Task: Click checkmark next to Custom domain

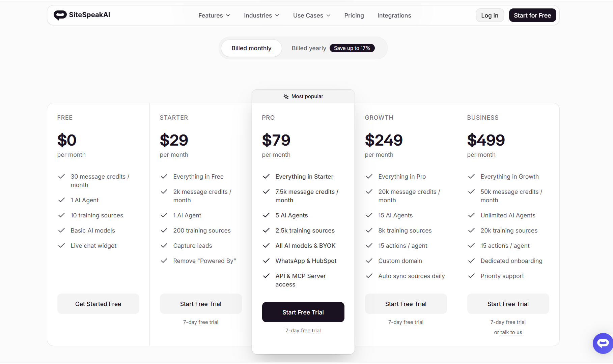Action: [x=369, y=261]
